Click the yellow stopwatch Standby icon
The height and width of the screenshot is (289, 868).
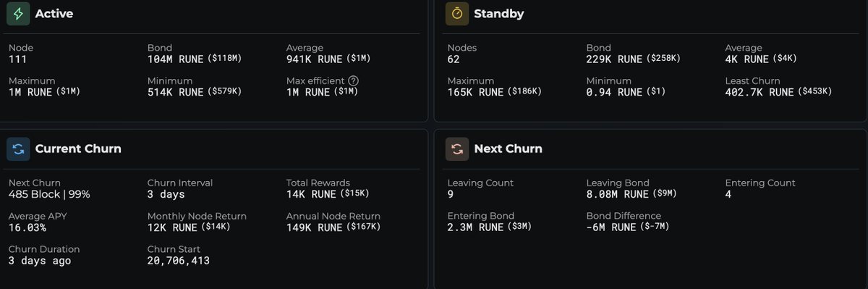point(457,14)
